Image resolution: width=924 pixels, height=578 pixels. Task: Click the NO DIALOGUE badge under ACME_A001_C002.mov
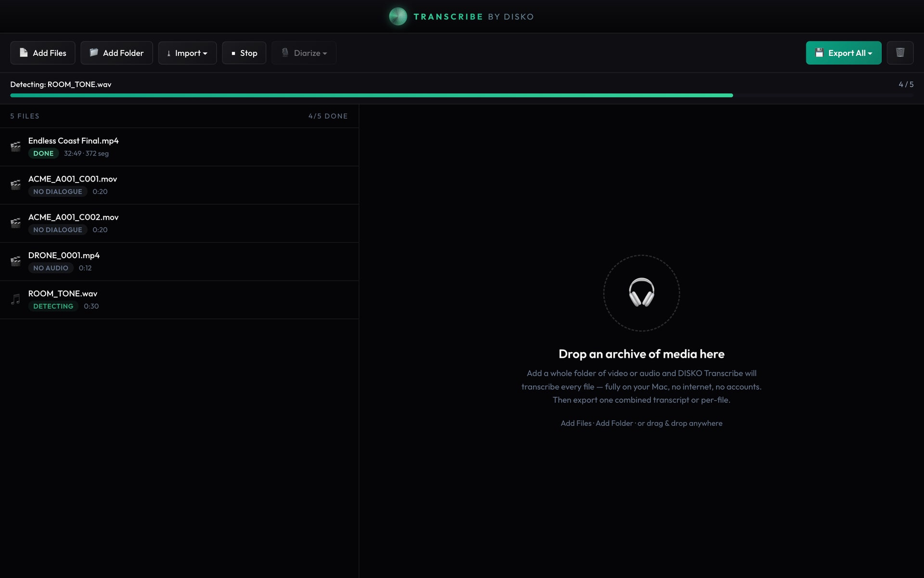[58, 230]
